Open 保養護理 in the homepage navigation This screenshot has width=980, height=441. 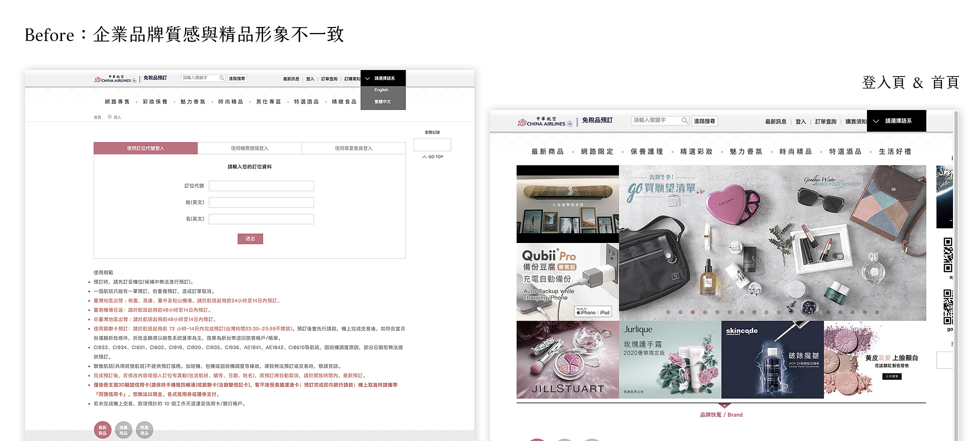(647, 151)
